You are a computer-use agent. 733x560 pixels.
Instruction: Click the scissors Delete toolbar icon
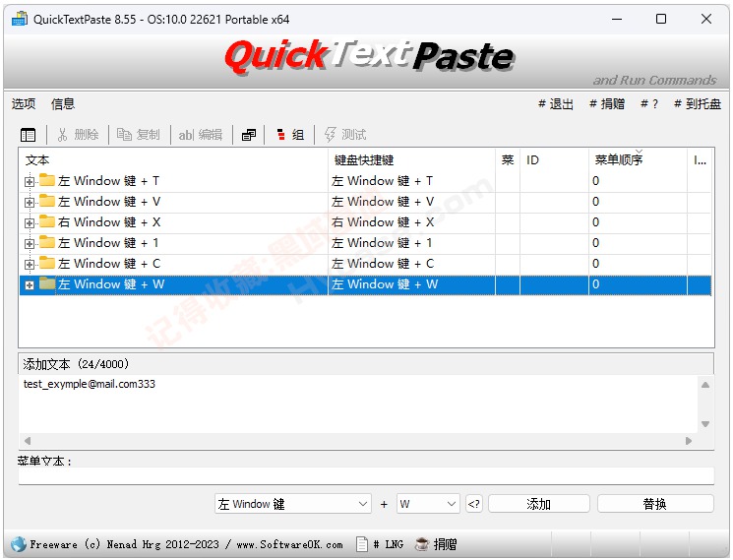point(62,135)
